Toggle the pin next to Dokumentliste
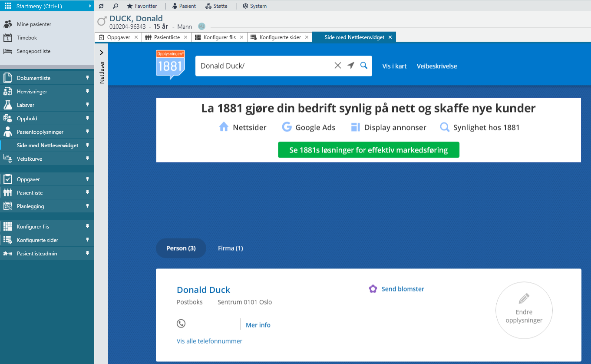Image resolution: width=591 pixels, height=364 pixels. [87, 78]
